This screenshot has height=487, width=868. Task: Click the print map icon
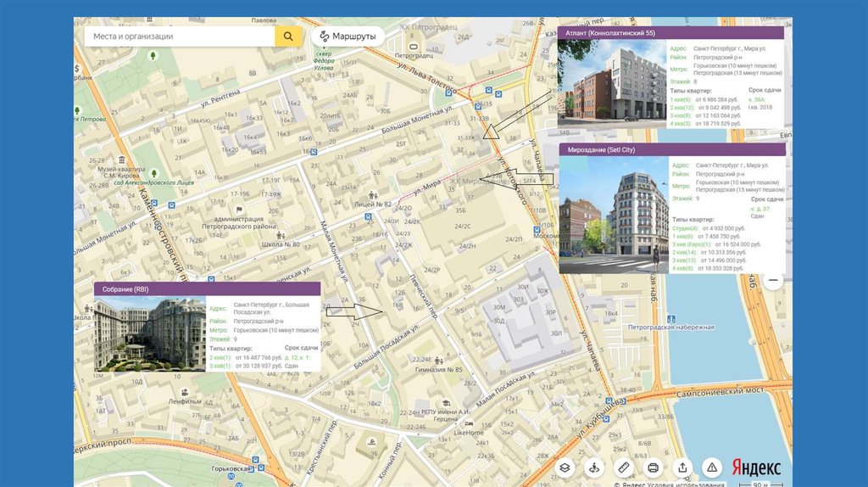pyautogui.click(x=653, y=467)
